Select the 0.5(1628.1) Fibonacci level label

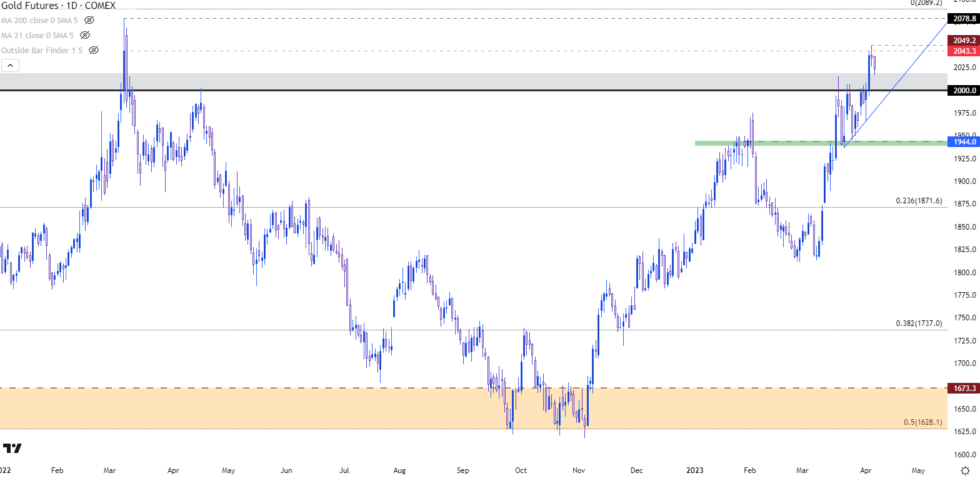[922, 422]
